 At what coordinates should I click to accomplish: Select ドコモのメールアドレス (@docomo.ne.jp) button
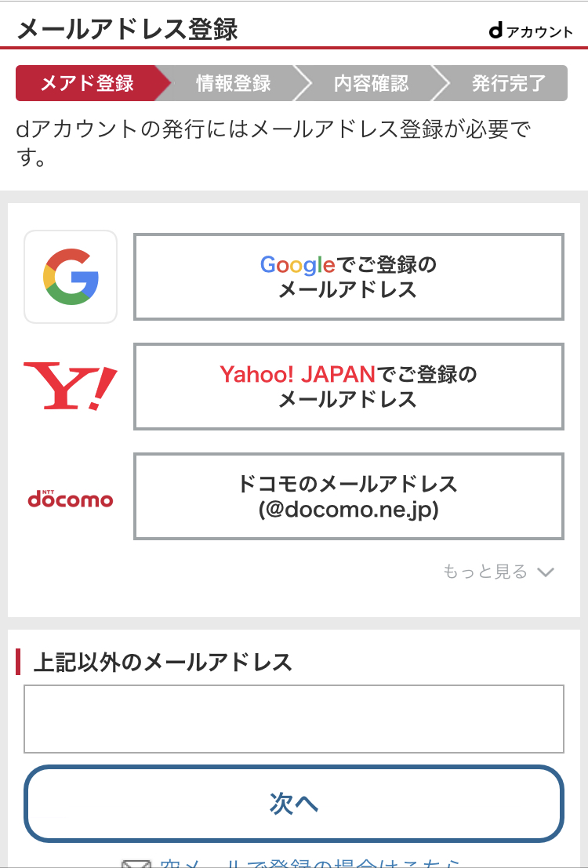[349, 496]
